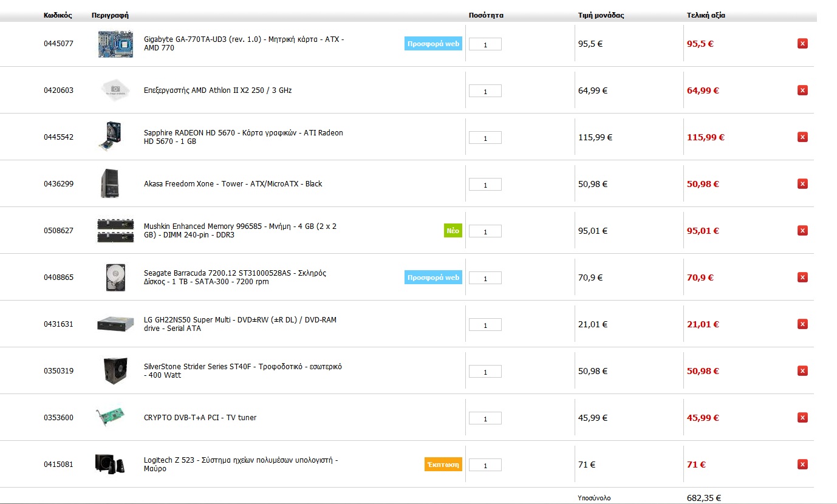Open Gigabyte GA-770TA-UD3 product description link
This screenshot has width=837, height=504.
(244, 44)
